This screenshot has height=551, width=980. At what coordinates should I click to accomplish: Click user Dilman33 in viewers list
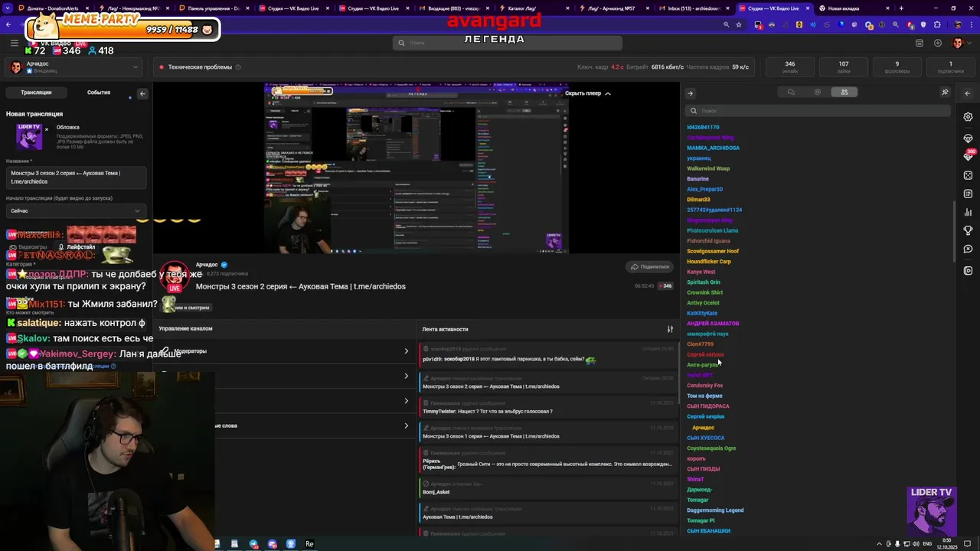(698, 200)
